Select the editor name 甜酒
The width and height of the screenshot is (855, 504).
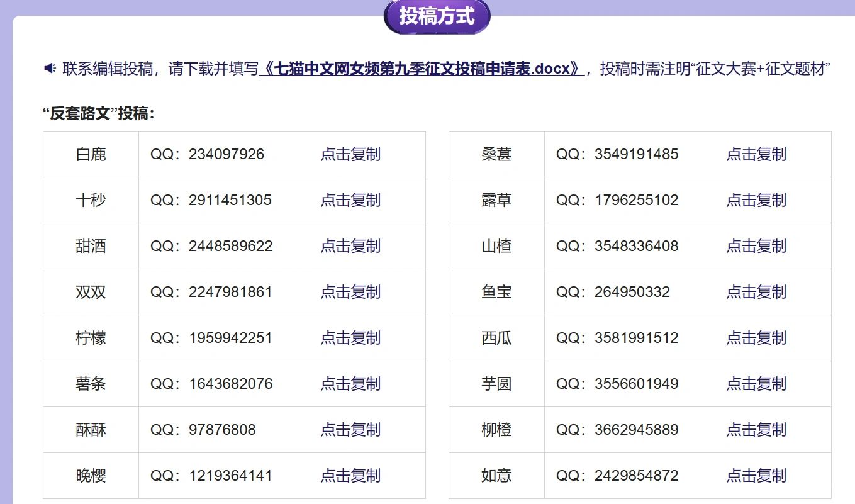pos(91,246)
